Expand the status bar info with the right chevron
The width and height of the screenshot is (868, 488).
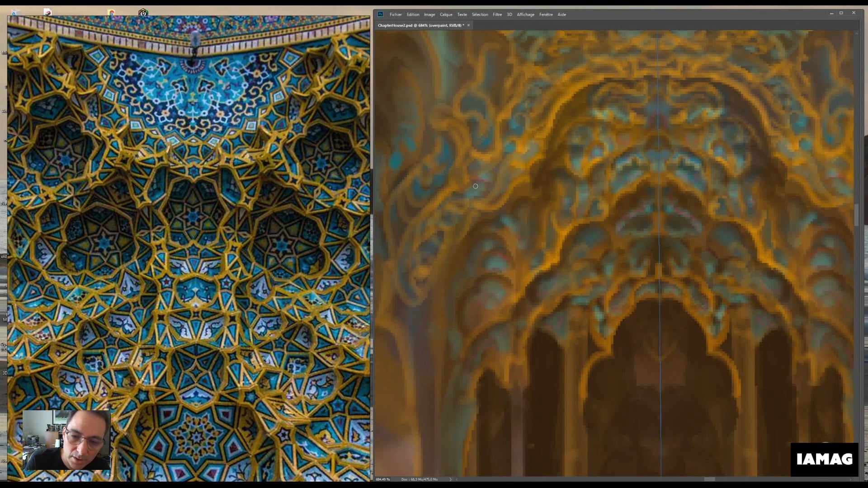[451, 479]
